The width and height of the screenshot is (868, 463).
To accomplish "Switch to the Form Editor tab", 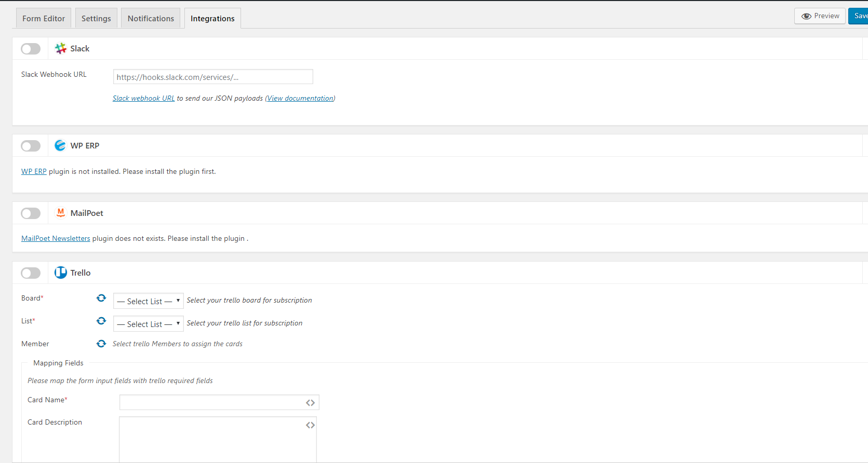I will (x=44, y=18).
